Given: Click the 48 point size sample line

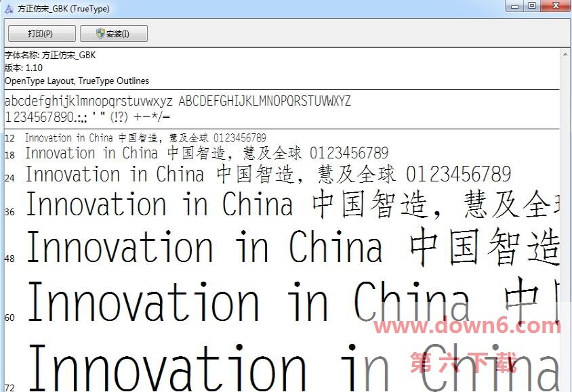Looking at the screenshot, I should pyautogui.click(x=292, y=246).
